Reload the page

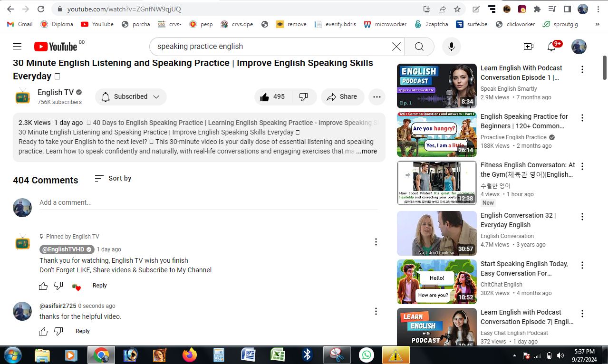point(41,9)
